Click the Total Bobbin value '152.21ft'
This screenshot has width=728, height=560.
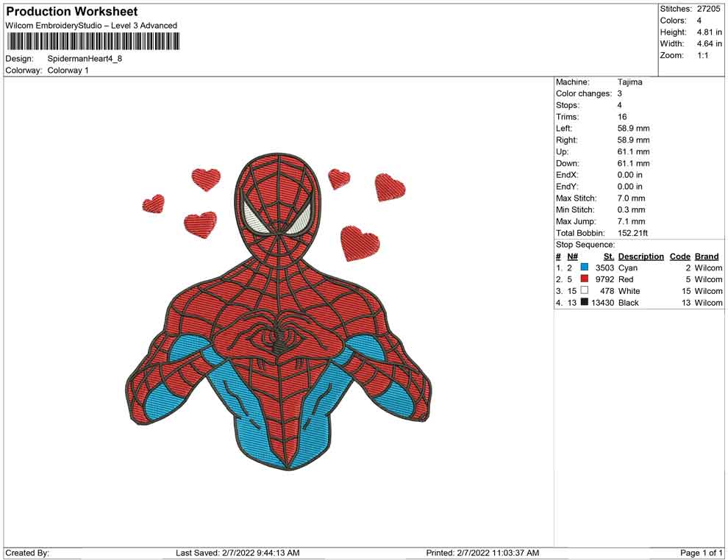(x=633, y=233)
